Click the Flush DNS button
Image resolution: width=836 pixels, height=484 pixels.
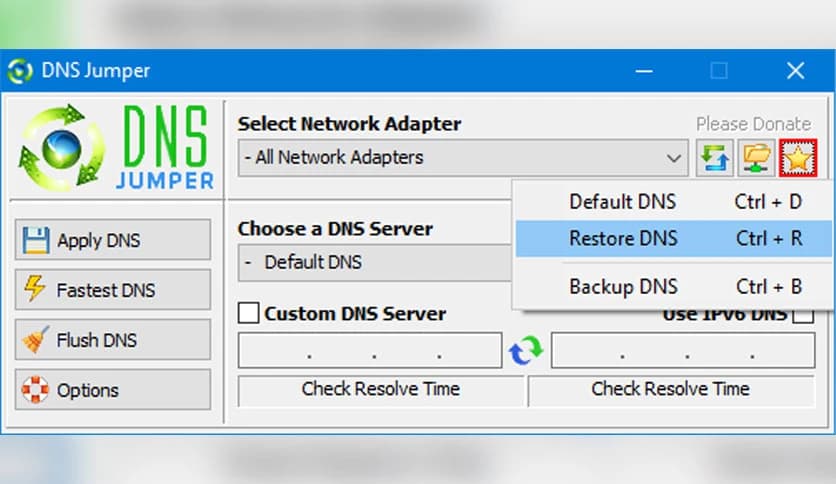point(112,340)
